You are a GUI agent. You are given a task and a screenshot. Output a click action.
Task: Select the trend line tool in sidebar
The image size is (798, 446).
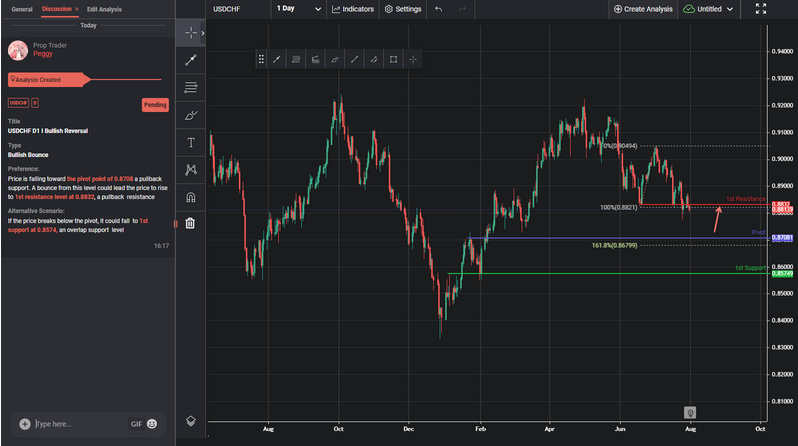[191, 60]
